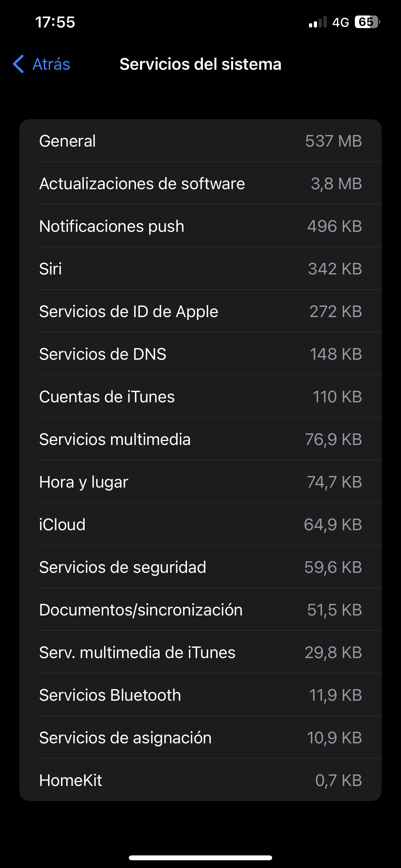Select Actualizaciones de software row
The width and height of the screenshot is (401, 868).
click(x=200, y=184)
